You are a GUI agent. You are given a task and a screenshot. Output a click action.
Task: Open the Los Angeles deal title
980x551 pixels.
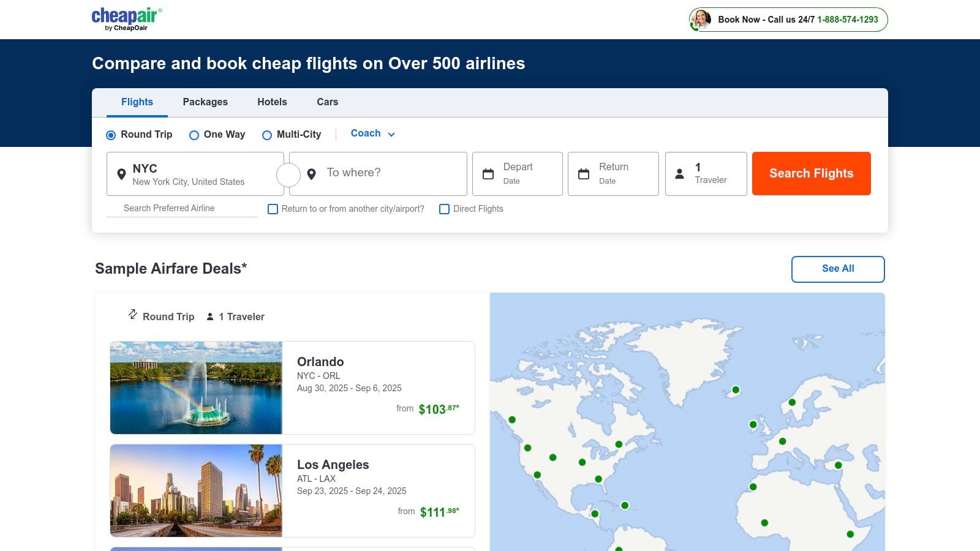point(333,465)
